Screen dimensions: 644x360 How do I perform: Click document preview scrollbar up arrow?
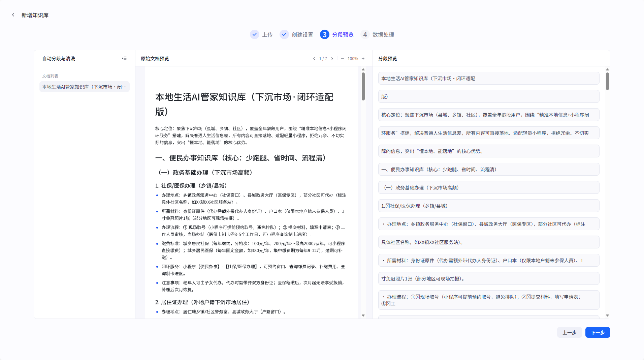[363, 69]
